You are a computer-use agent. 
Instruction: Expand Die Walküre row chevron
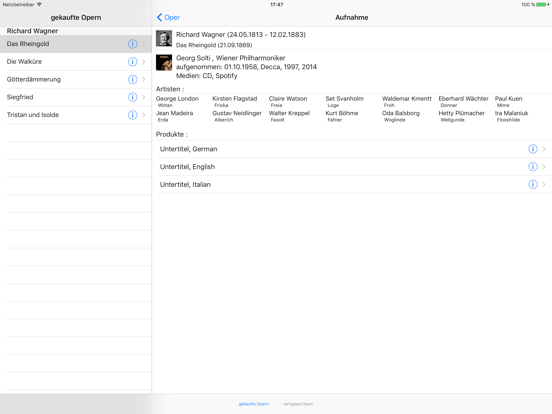click(x=144, y=62)
